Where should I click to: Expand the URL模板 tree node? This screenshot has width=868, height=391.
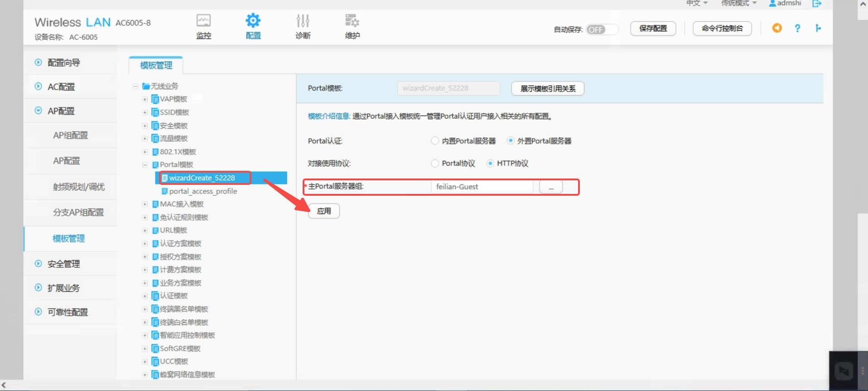coord(145,231)
